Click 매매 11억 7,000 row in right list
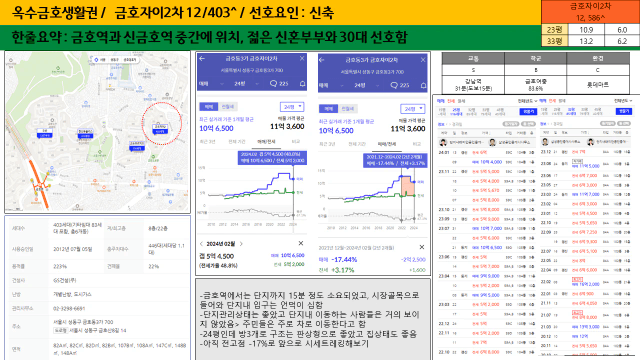 tap(585, 194)
